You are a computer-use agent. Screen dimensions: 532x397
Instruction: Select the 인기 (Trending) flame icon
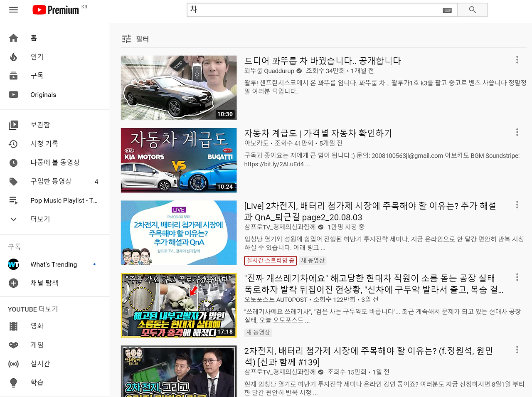point(13,57)
